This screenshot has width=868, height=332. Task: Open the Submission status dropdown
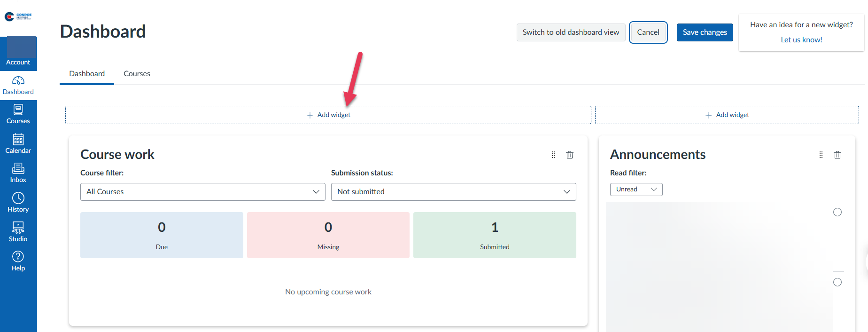tap(453, 192)
